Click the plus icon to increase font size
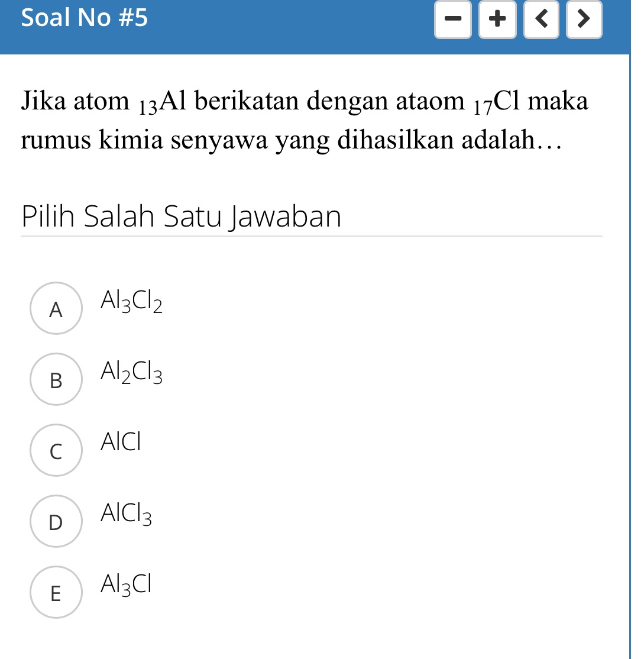This screenshot has width=644, height=659. click(497, 19)
